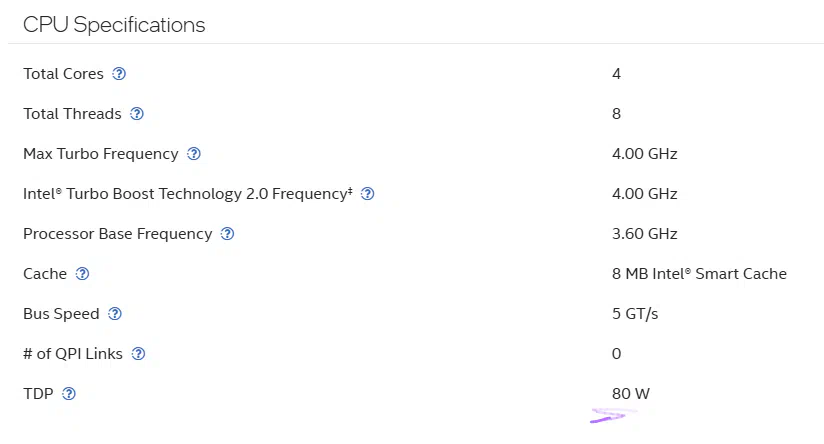Open the Total Threads help tooltip icon
The height and width of the screenshot is (444, 824).
137,114
